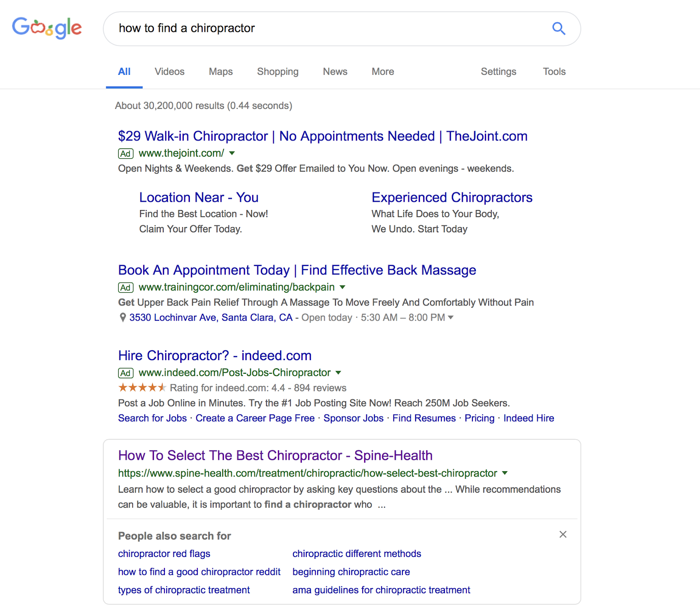
Task: Open search Tools
Action: tap(554, 72)
